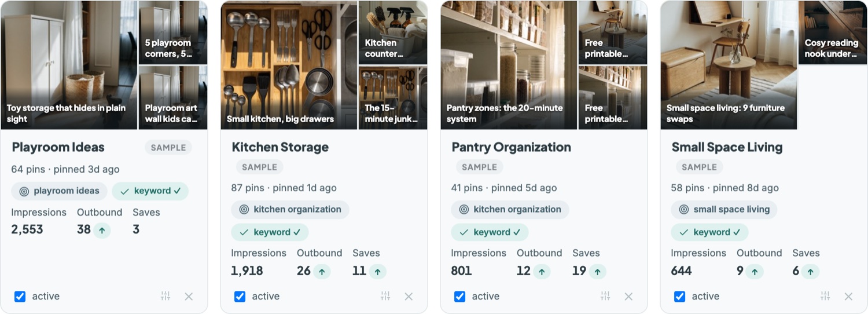Screen dimensions: 868x314
Task: Click the up-arrow badge next to Saves 6
Action: 811,271
